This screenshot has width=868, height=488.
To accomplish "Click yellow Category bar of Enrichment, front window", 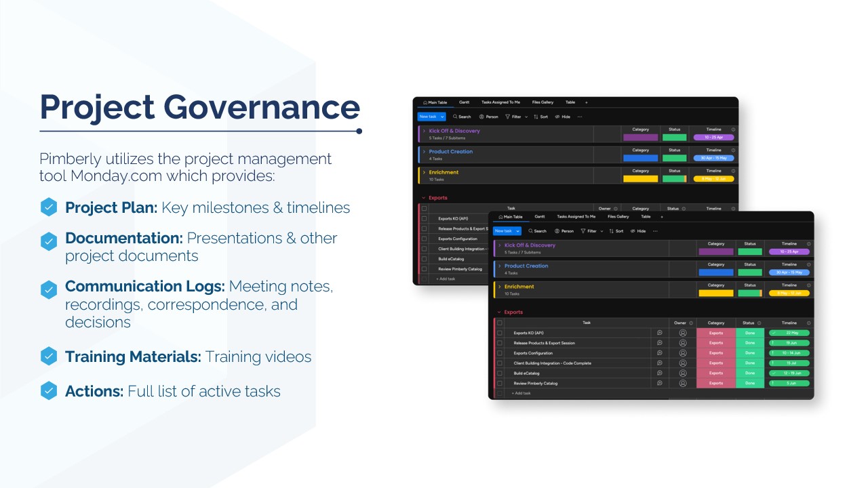I will click(716, 293).
